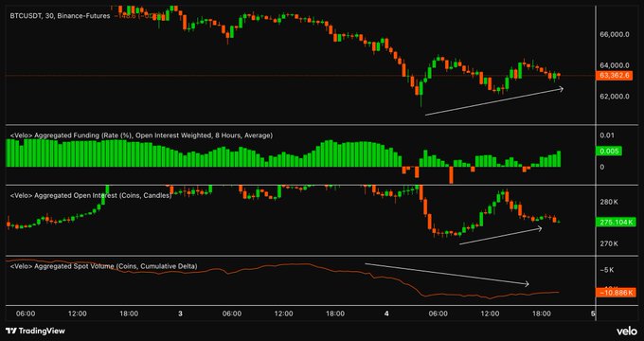Click the velo logo
This screenshot has height=341, width=644.
click(x=626, y=331)
